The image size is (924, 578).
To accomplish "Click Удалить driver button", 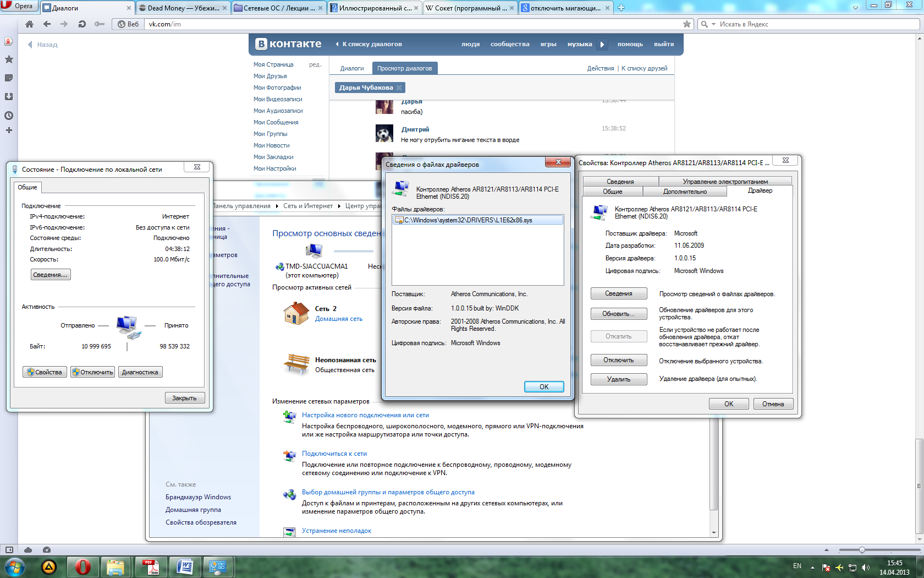I will coord(619,379).
